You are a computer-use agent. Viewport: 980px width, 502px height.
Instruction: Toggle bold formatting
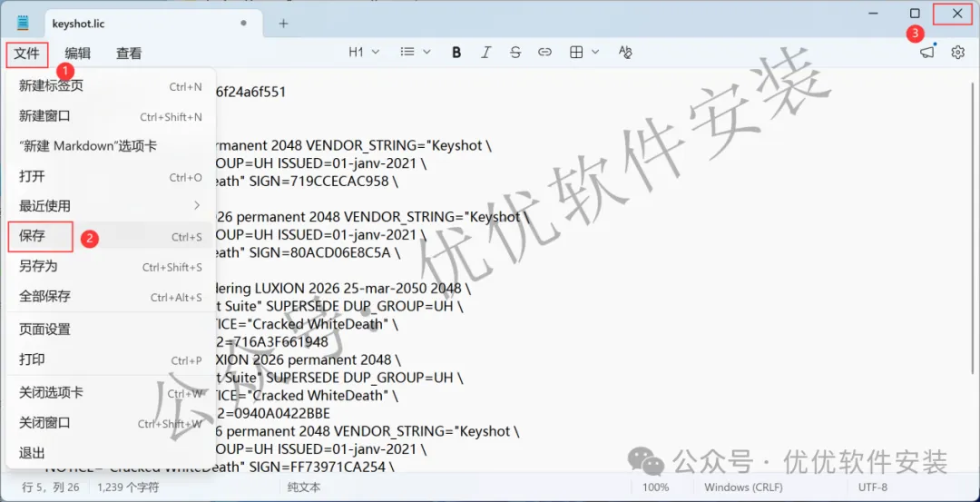[456, 53]
